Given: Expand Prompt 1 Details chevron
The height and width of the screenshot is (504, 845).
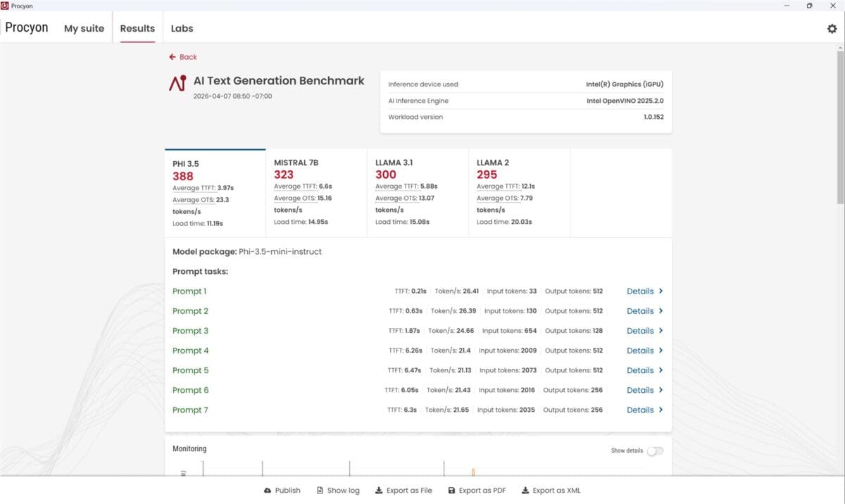Looking at the screenshot, I should (661, 291).
